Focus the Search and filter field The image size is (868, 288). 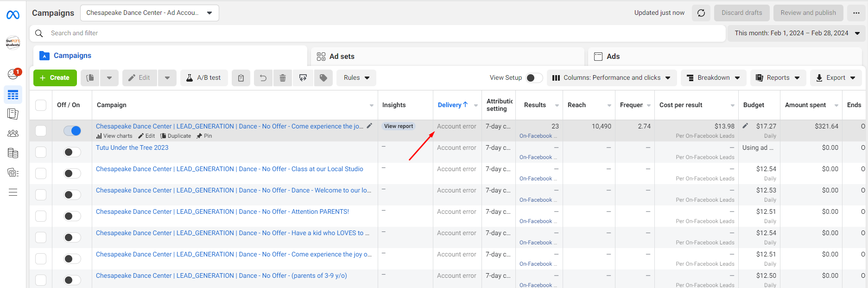point(378,33)
